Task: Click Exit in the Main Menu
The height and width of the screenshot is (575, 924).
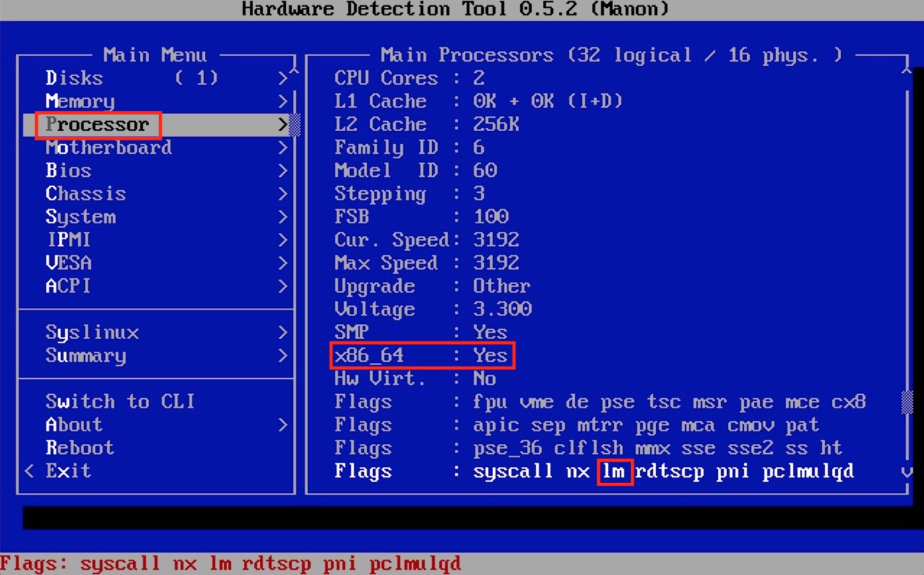Action: point(68,471)
